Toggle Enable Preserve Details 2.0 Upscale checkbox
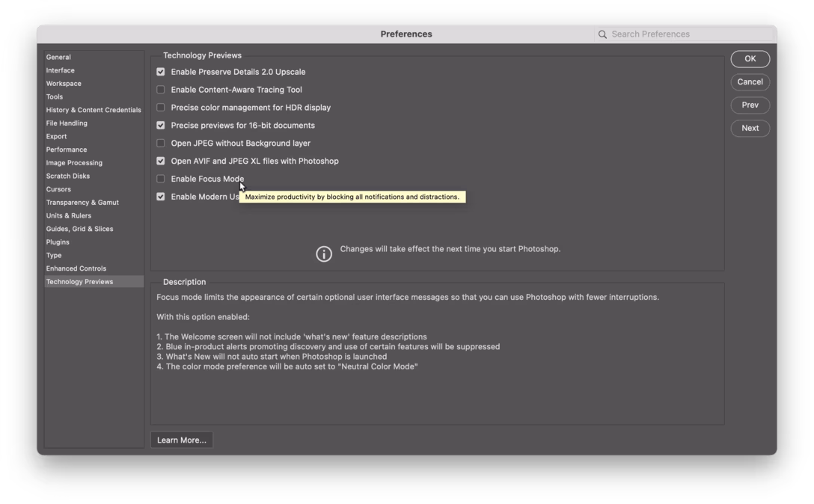 [161, 72]
